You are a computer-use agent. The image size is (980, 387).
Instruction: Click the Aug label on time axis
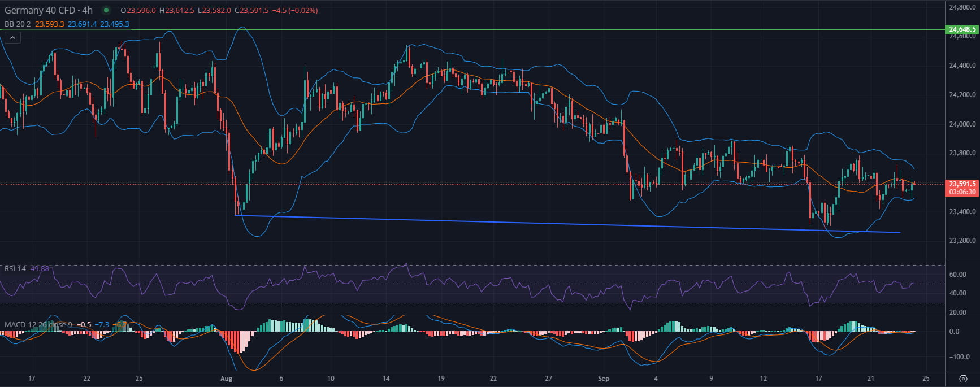[x=227, y=379]
